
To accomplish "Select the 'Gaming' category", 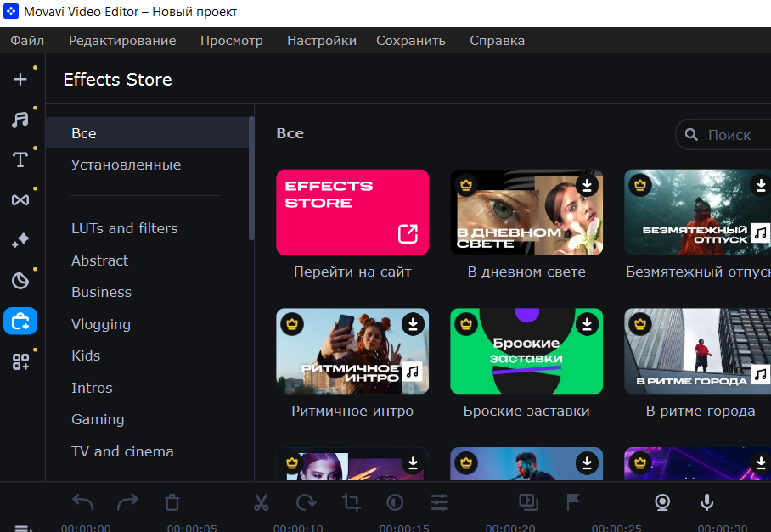I will point(98,419).
